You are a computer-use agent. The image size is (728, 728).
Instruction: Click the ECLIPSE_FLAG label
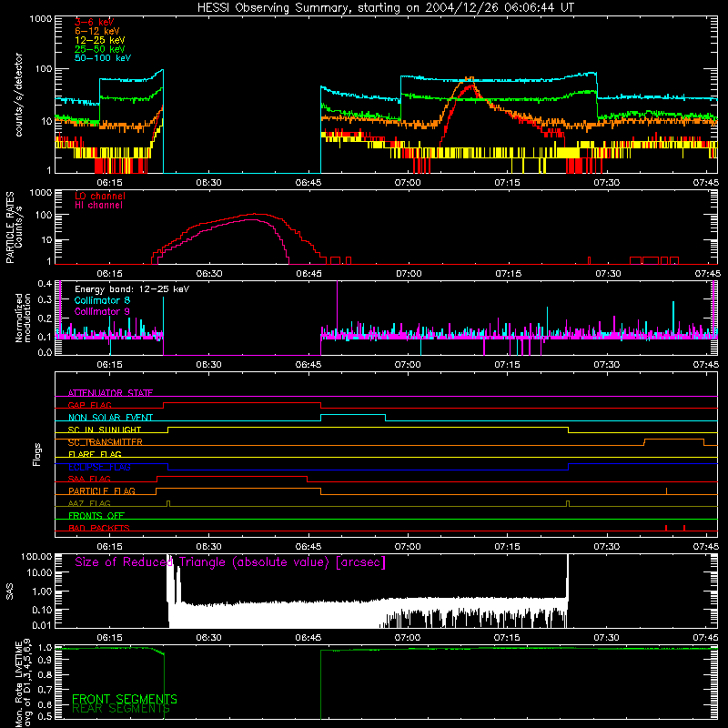click(x=99, y=467)
